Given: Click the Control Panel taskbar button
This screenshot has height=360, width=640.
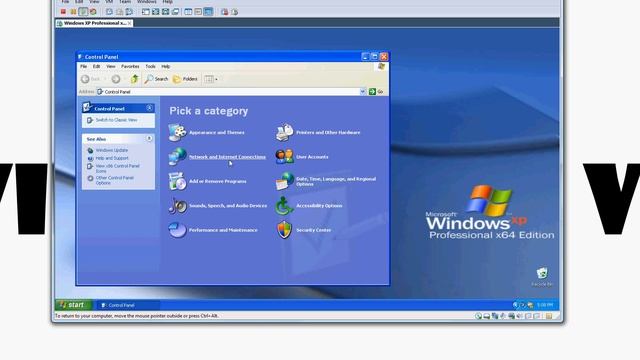Looking at the screenshot, I should pyautogui.click(x=127, y=305).
